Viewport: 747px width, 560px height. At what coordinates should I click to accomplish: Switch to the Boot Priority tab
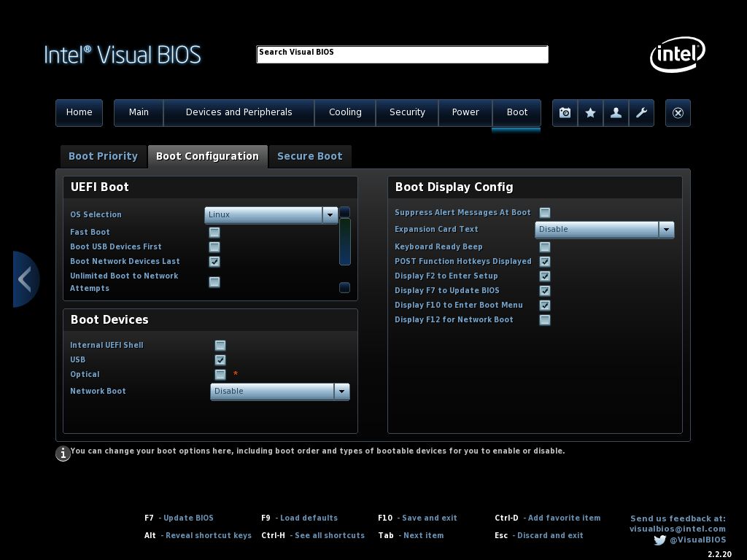104,157
